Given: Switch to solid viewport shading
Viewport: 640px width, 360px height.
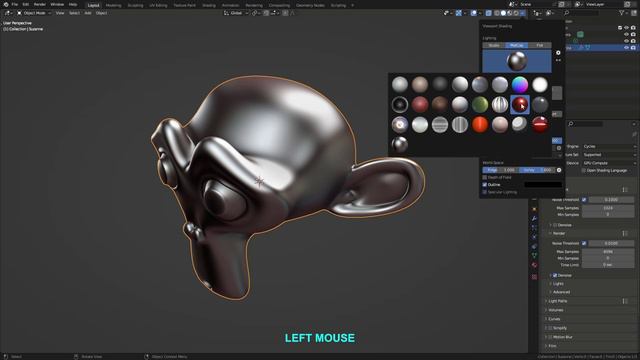Looking at the screenshot, I should pyautogui.click(x=503, y=13).
